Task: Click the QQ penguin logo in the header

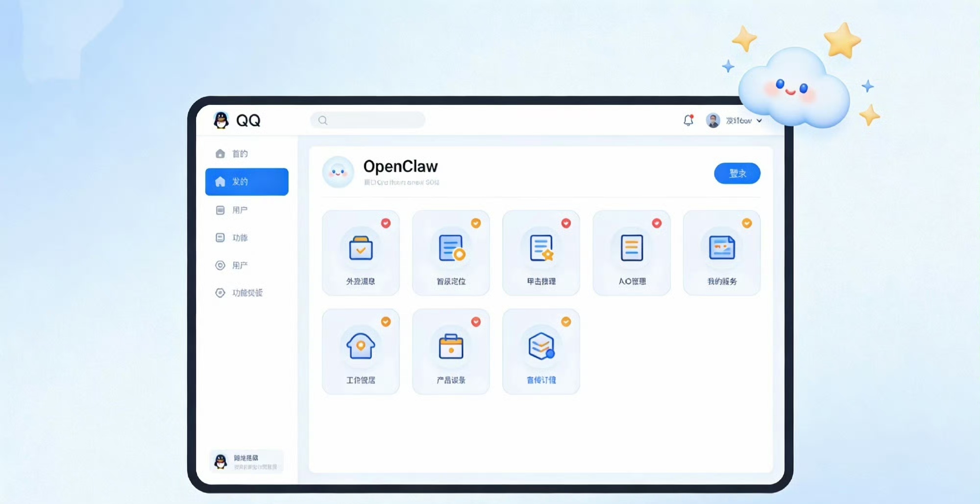Action: tap(221, 120)
